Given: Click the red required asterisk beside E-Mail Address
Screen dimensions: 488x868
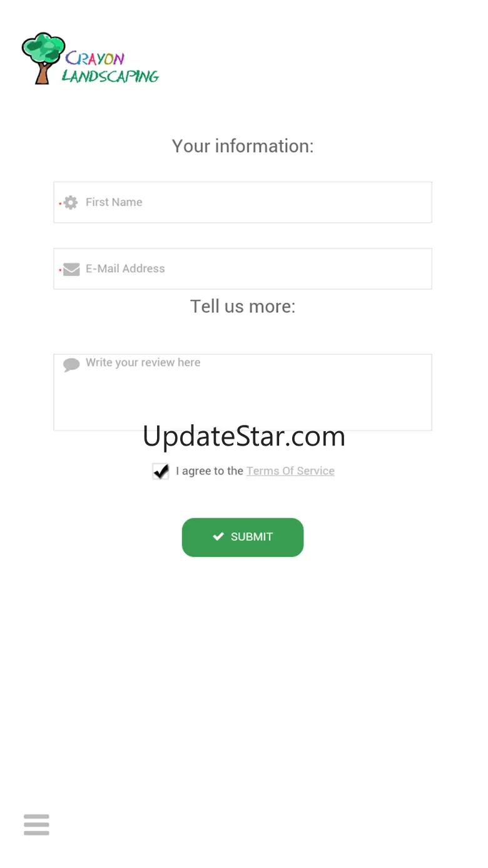Looking at the screenshot, I should pyautogui.click(x=60, y=270).
